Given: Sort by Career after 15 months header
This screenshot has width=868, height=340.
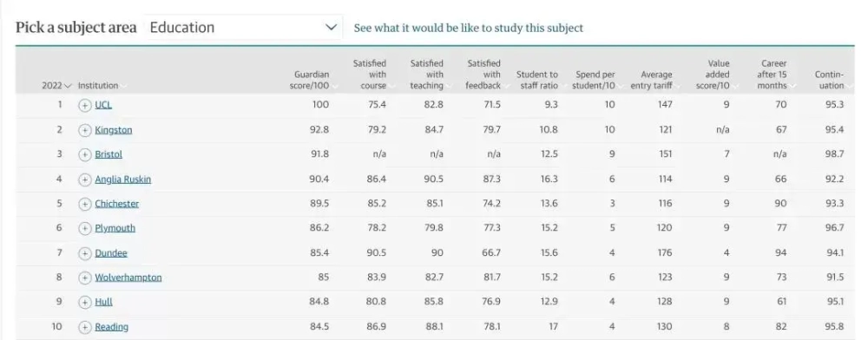Looking at the screenshot, I should pyautogui.click(x=774, y=75).
